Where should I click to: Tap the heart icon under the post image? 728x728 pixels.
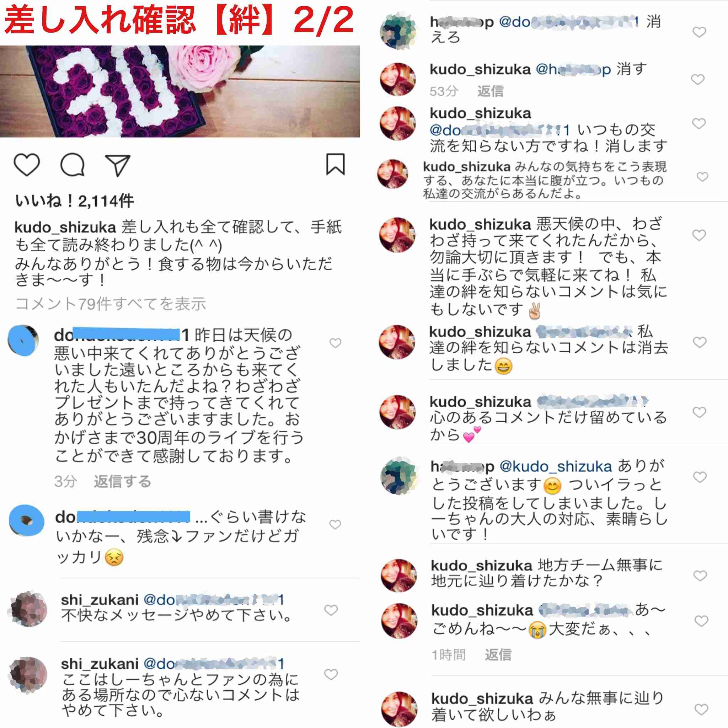coord(27,165)
